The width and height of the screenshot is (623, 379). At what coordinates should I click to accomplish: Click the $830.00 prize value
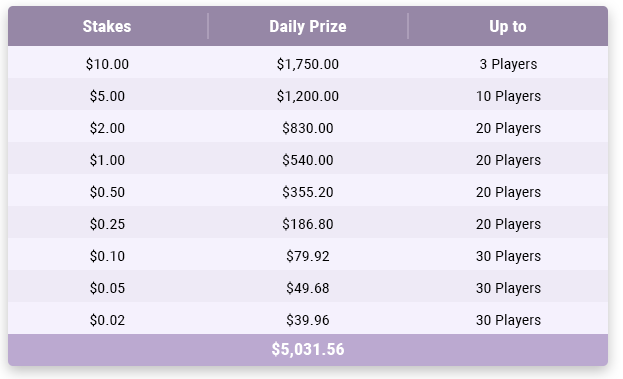click(308, 128)
